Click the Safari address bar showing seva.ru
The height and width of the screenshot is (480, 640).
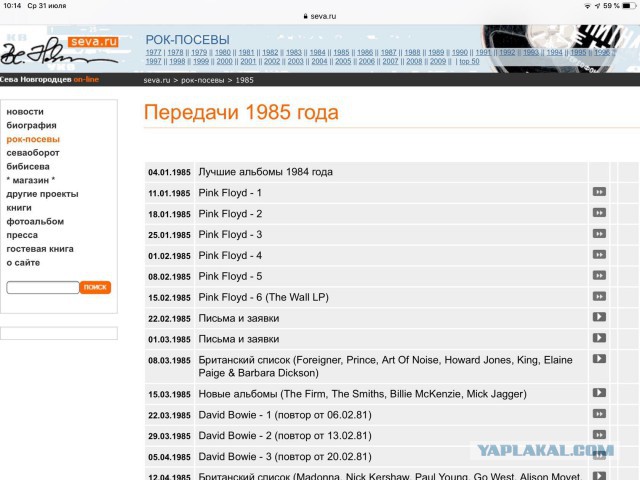pos(320,16)
